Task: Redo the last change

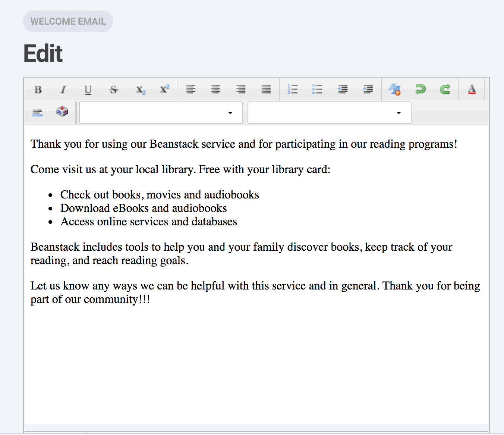Action: [445, 90]
